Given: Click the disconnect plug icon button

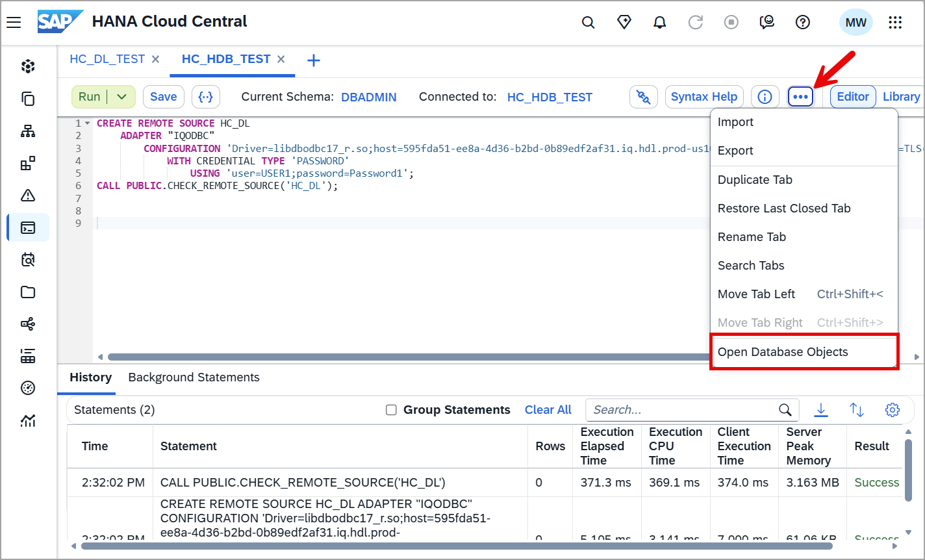Looking at the screenshot, I should (643, 97).
